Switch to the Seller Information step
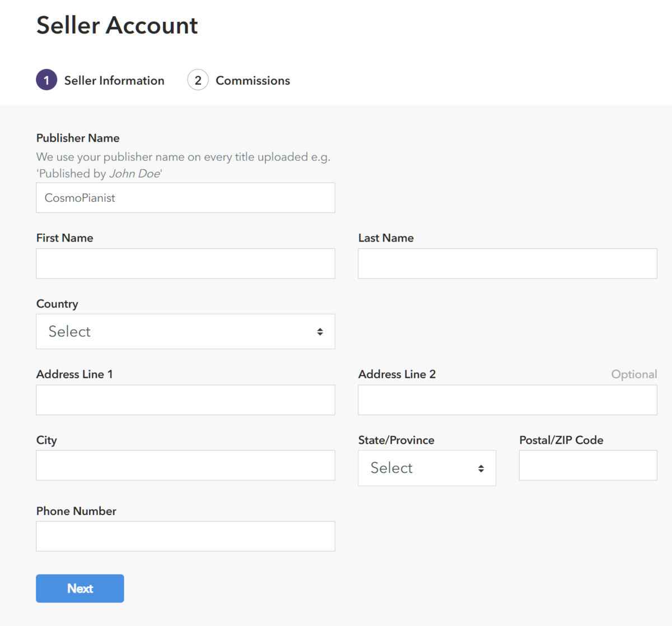The width and height of the screenshot is (672, 626). click(x=114, y=81)
